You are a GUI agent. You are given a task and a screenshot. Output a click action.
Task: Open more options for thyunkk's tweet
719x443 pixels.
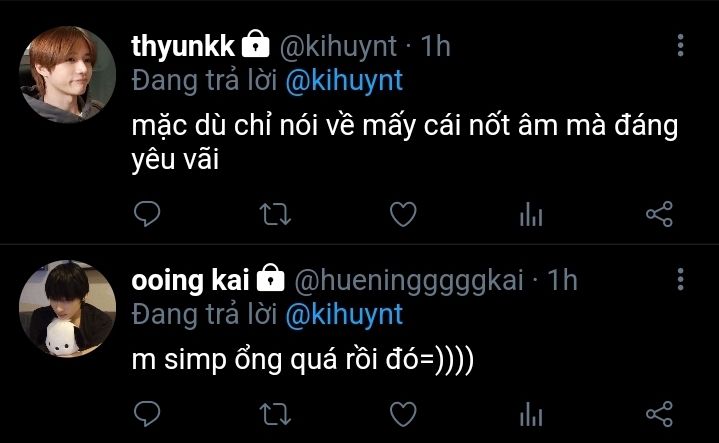coord(681,46)
